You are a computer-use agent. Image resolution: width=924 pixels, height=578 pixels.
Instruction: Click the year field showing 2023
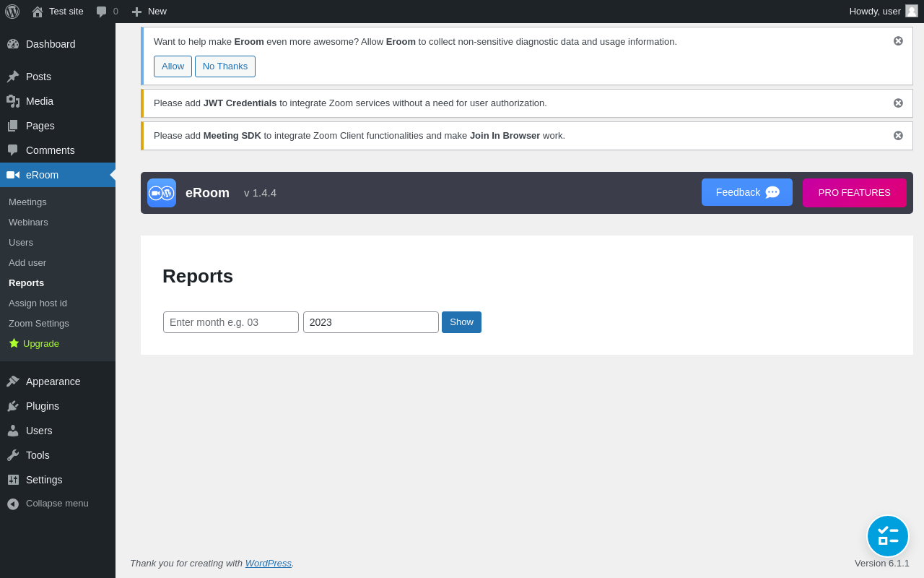click(371, 322)
